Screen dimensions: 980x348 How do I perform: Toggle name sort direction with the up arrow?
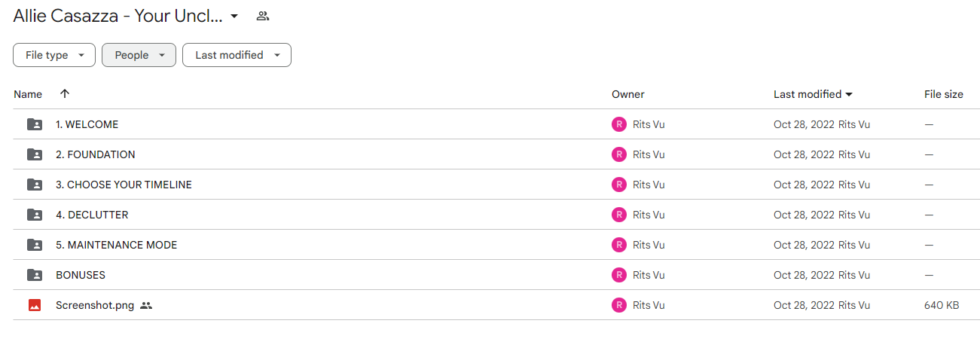tap(65, 94)
